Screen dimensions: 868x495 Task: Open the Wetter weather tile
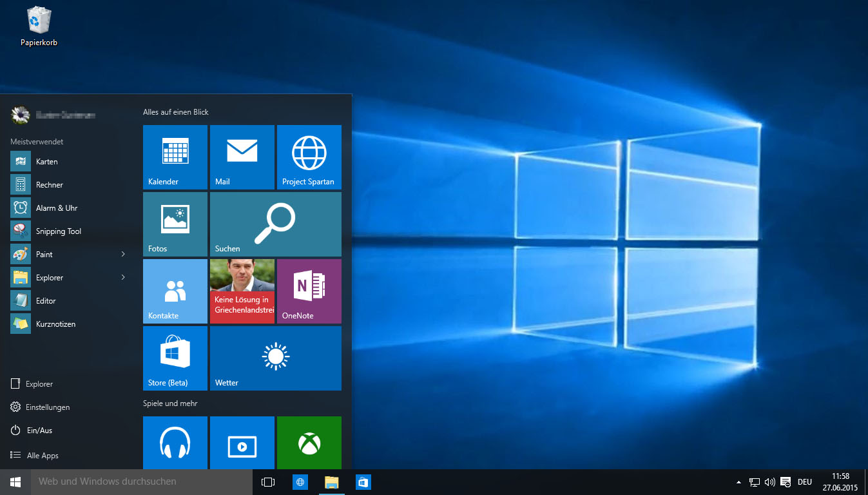276,358
